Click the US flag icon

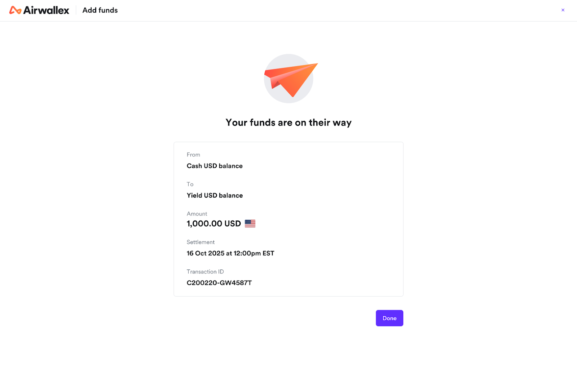250,224
